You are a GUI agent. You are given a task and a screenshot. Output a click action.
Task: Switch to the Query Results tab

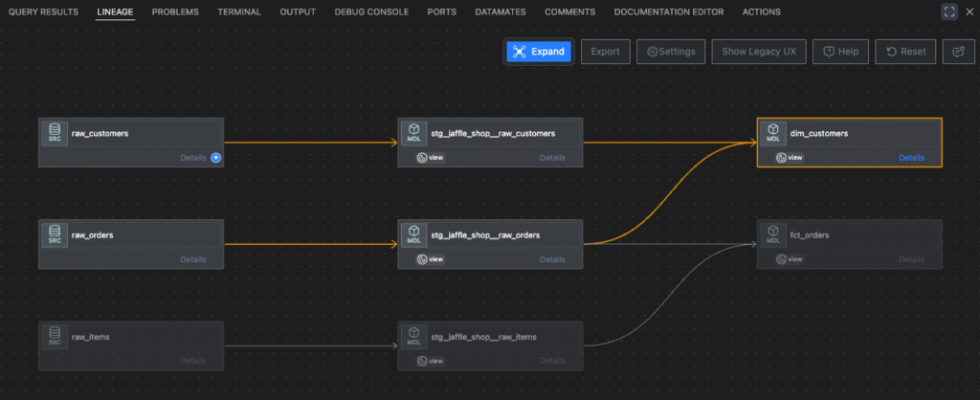click(x=45, y=11)
